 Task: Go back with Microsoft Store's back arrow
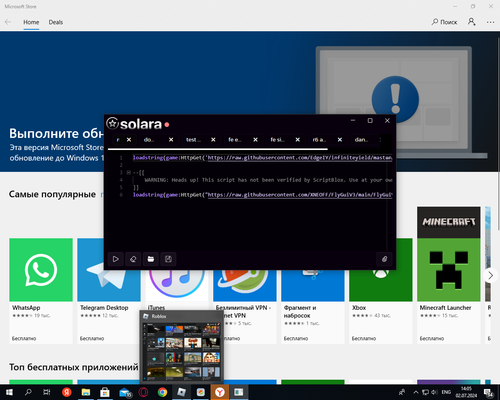pos(8,22)
